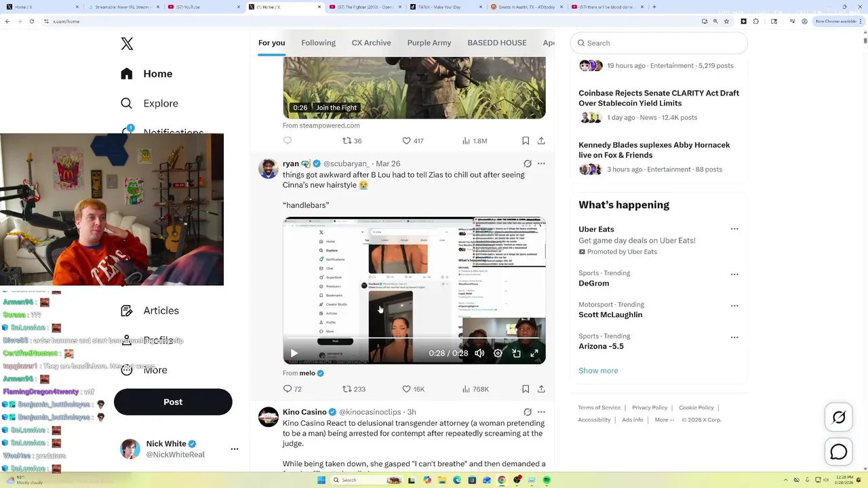This screenshot has height=488, width=868.
Task: Open the More menu in sidebar
Action: (144, 370)
